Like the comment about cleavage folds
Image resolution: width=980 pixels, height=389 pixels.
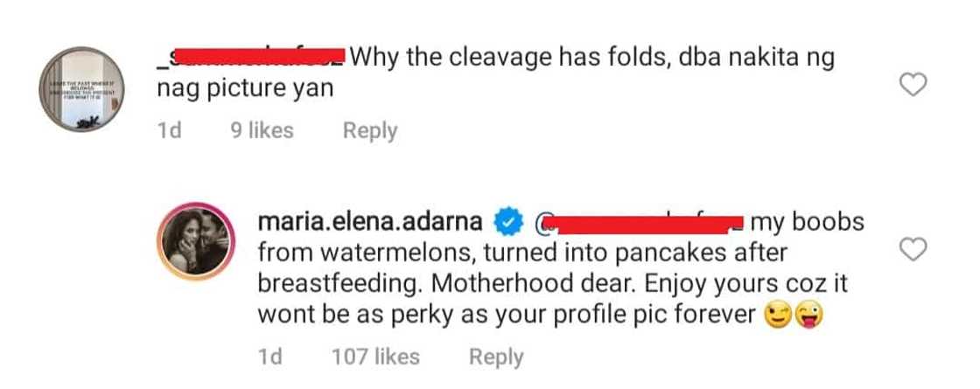(x=914, y=85)
